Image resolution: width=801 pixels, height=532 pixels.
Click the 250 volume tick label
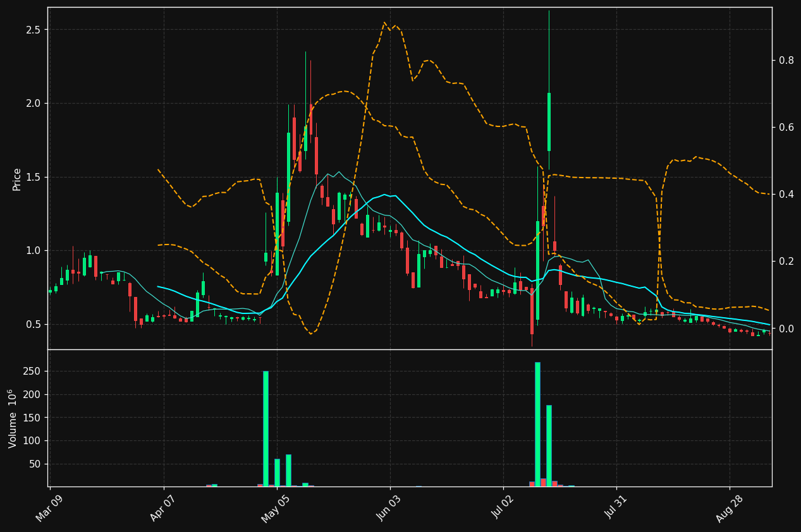click(x=33, y=372)
